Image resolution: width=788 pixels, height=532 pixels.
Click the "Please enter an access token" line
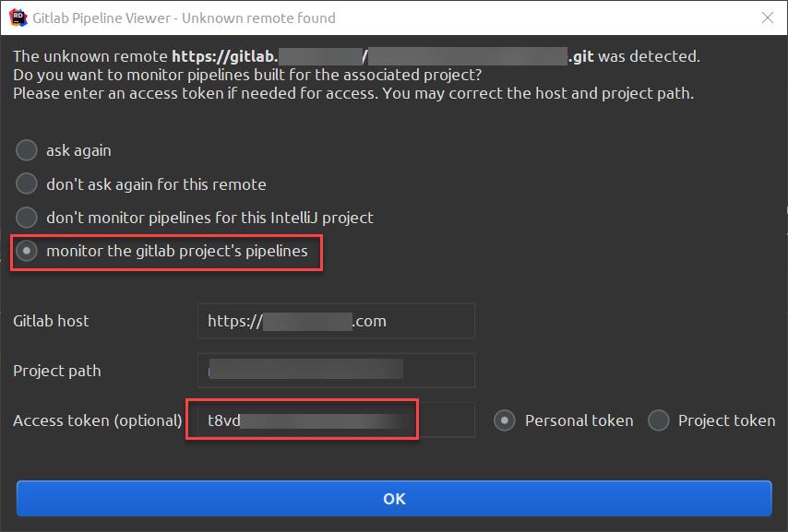pyautogui.click(x=353, y=93)
